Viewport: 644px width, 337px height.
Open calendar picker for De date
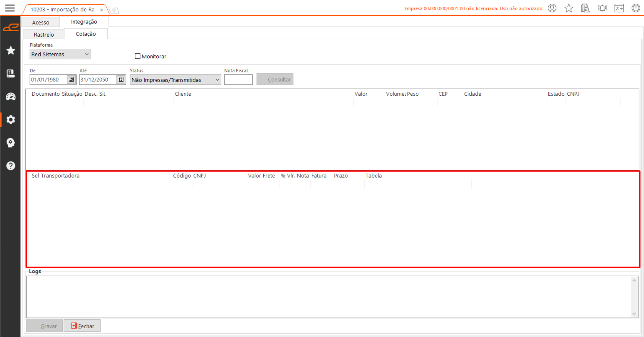tap(71, 80)
